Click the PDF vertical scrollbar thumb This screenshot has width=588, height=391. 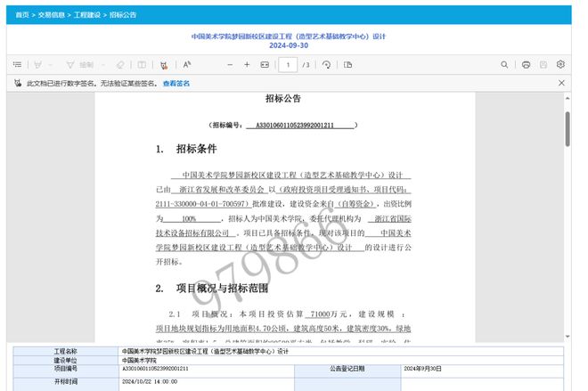[x=568, y=128]
